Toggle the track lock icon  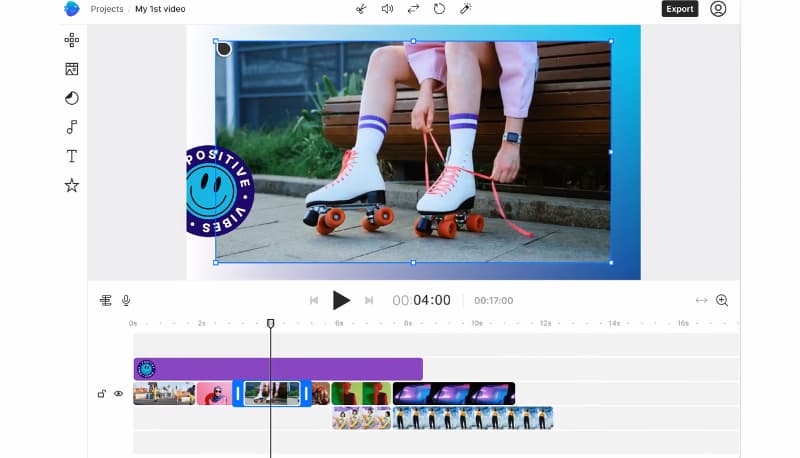tap(102, 394)
